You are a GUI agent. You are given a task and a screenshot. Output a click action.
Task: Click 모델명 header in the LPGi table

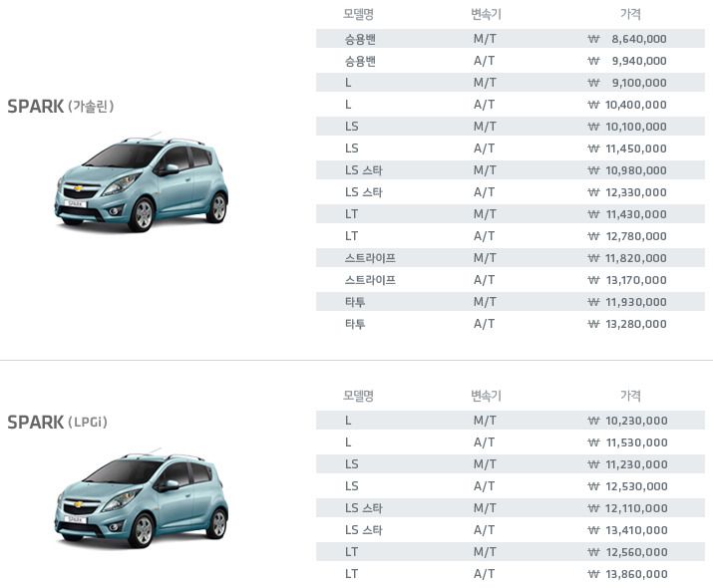358,396
